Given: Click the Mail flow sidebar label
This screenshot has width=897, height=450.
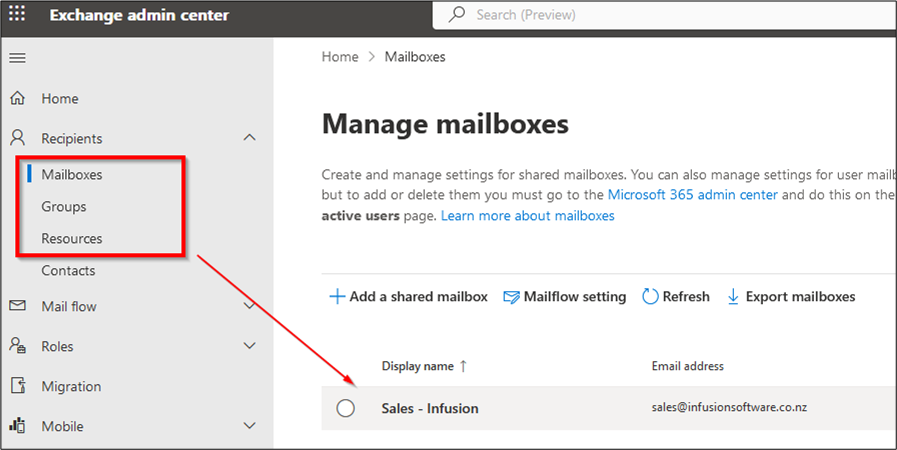Looking at the screenshot, I should 69,306.
